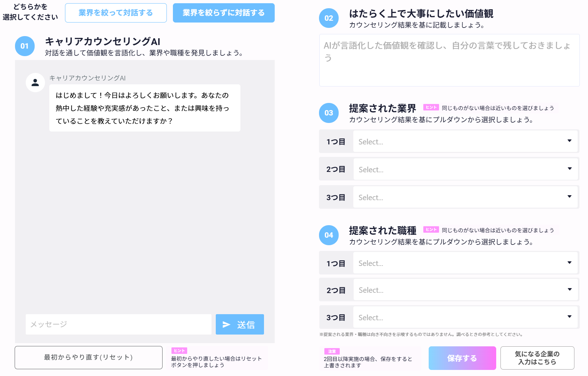Click the Career Counseling AI avatar icon
Image resolution: width=588 pixels, height=376 pixels.
coord(35,83)
